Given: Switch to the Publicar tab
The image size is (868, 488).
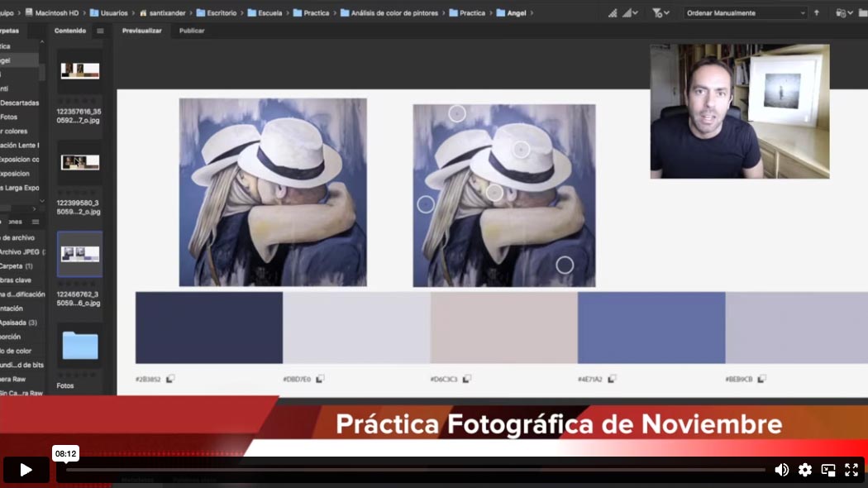Looking at the screenshot, I should tap(192, 31).
